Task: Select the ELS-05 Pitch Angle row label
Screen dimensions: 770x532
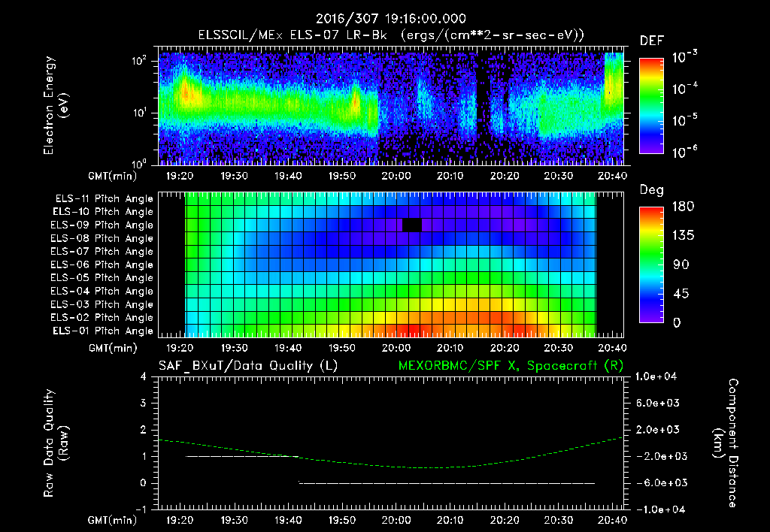Action: (x=102, y=278)
